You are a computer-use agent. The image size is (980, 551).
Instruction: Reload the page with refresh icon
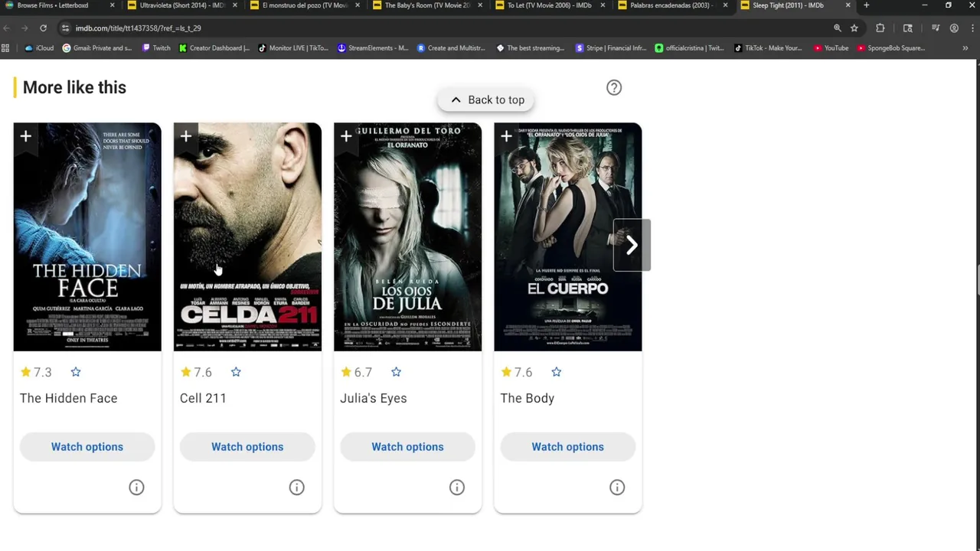43,28
